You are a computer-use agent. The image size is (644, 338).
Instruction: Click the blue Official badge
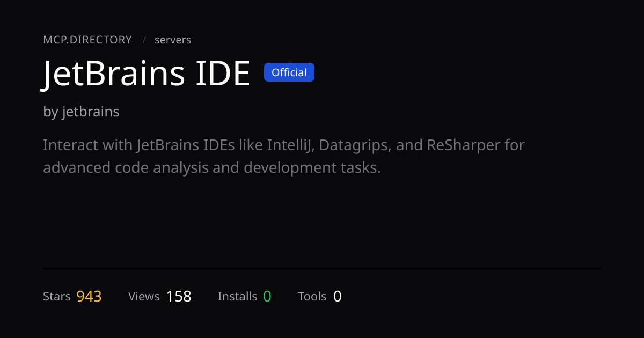click(x=289, y=72)
